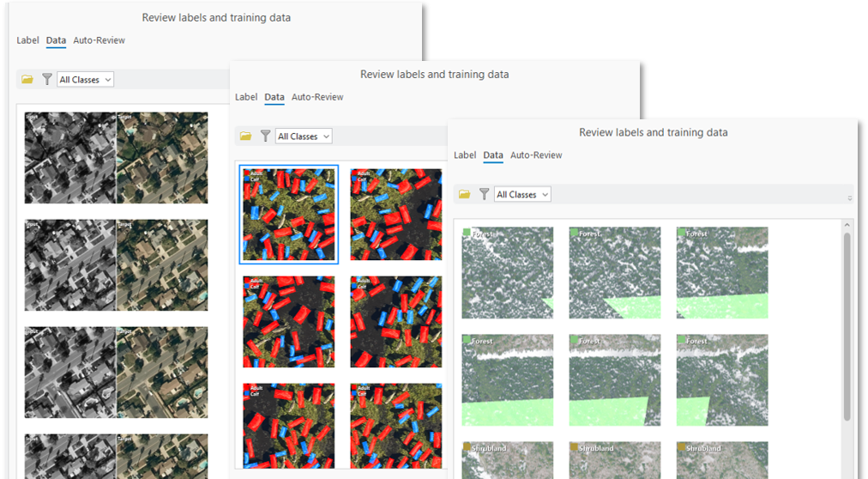Select second Forest thumbnail in top row

tap(615, 273)
